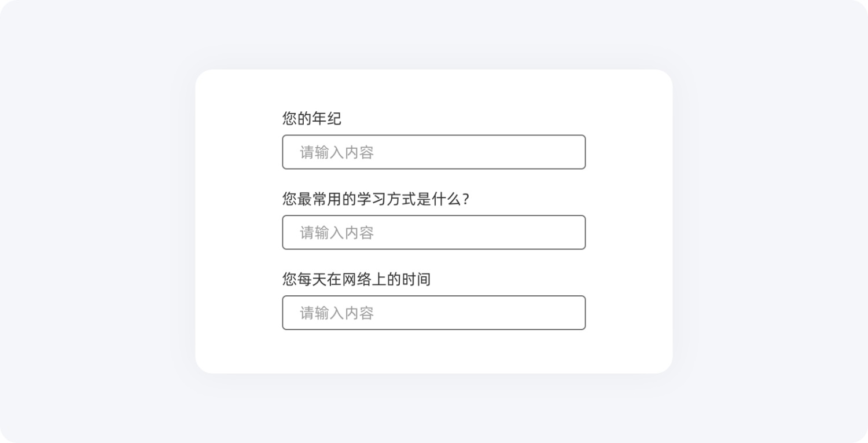
Task: Focus the first text input on the form
Action: (x=433, y=152)
